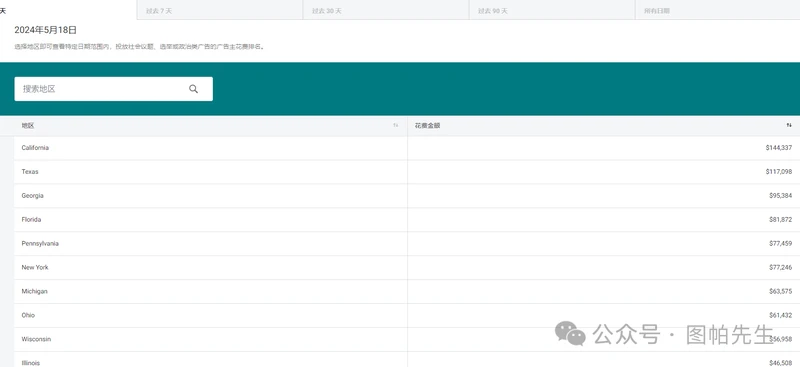Select the California region row
Image resolution: width=800 pixels, height=367 pixels.
coord(407,148)
